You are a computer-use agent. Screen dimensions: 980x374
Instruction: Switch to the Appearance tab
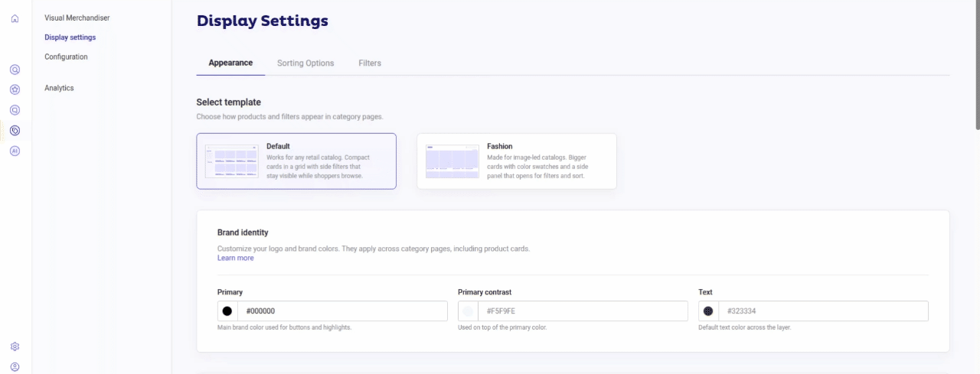tap(230, 63)
